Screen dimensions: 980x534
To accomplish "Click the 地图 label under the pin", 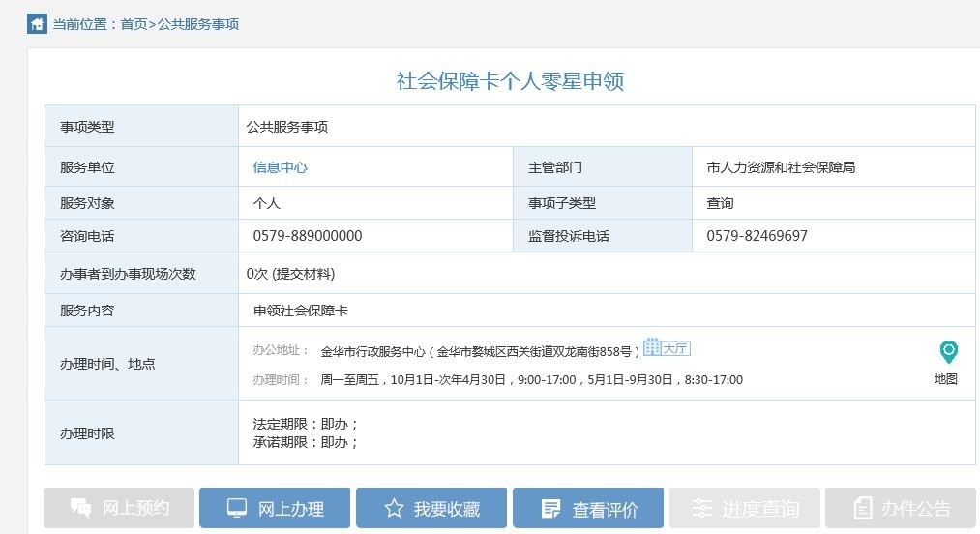I will (946, 379).
